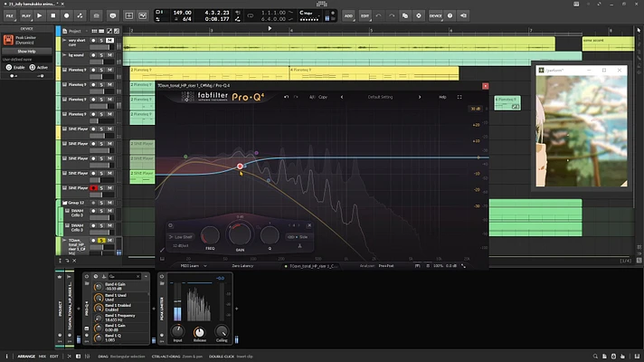Close the Pro-Q 4 plugin window
This screenshot has width=644, height=362.
[x=486, y=86]
